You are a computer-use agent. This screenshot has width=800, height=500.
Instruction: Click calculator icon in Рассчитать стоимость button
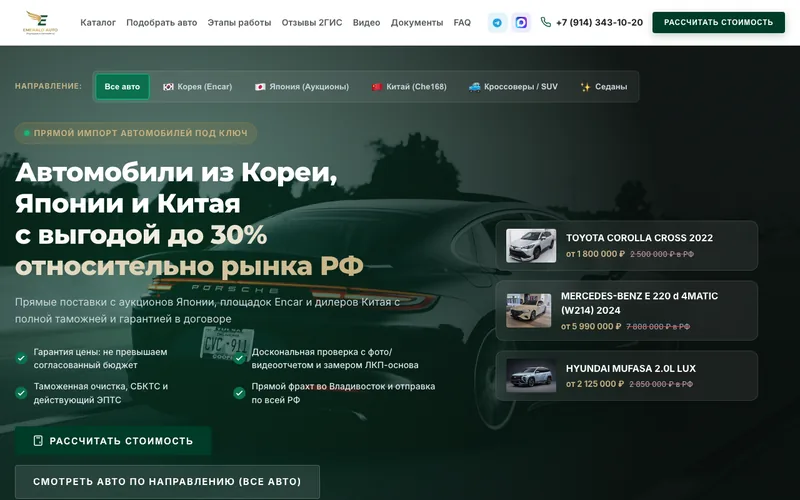tap(38, 441)
